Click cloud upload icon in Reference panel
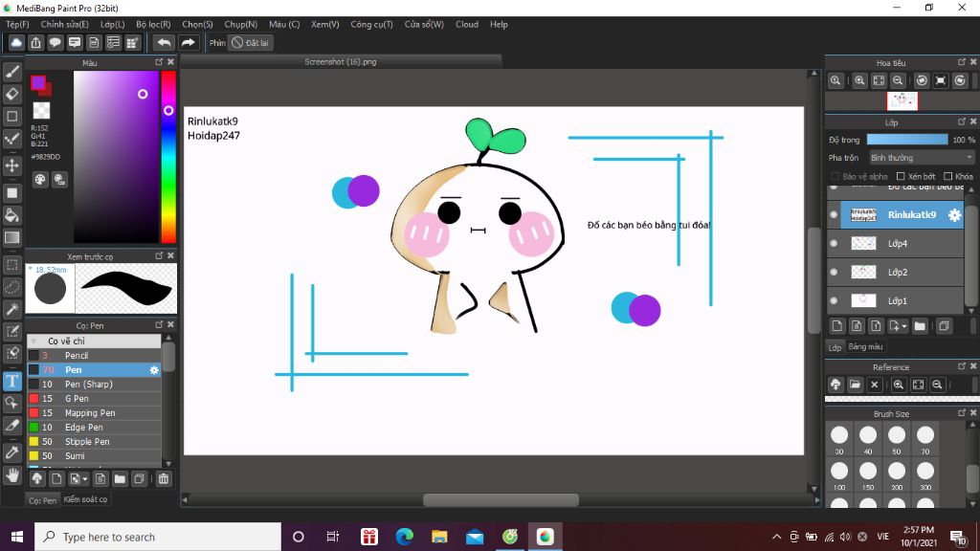 835,385
